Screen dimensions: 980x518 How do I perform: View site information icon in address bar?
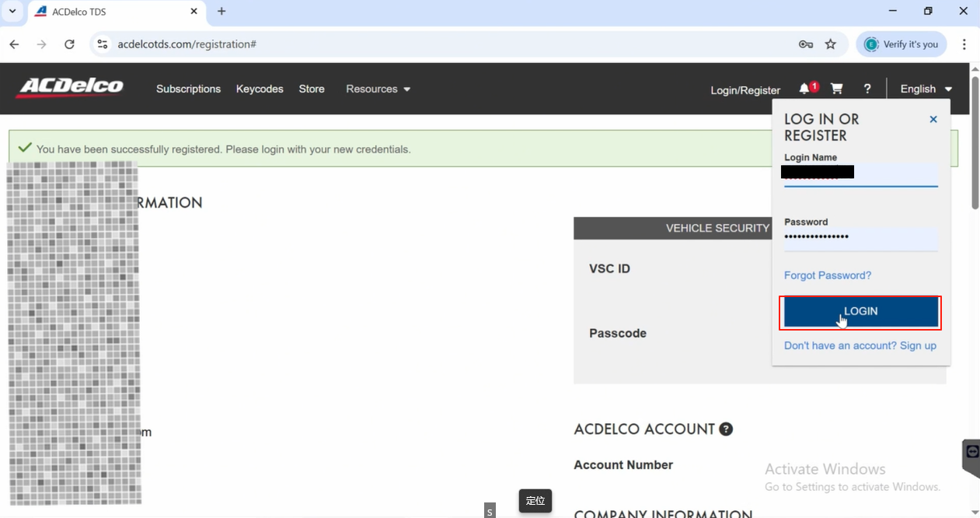pos(103,44)
